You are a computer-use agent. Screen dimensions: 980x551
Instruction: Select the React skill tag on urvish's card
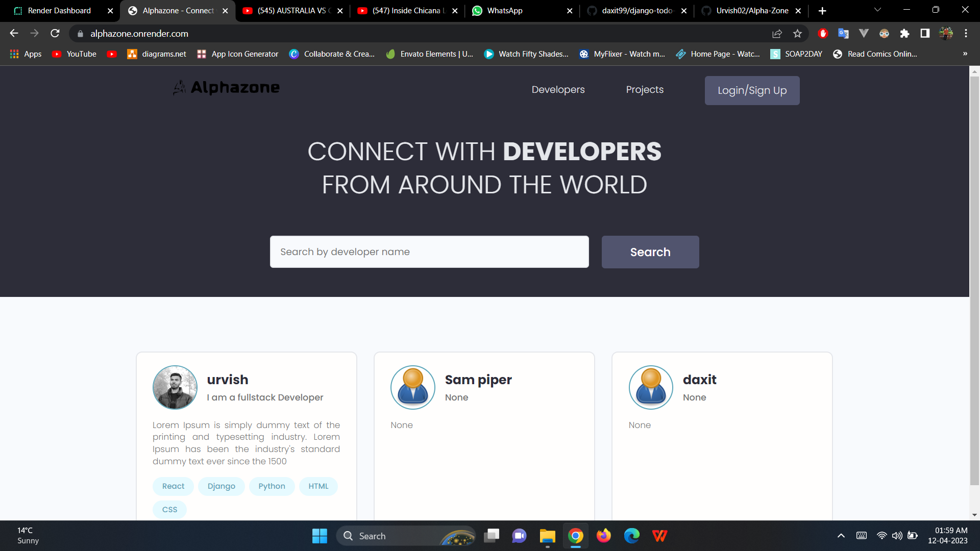pyautogui.click(x=173, y=486)
